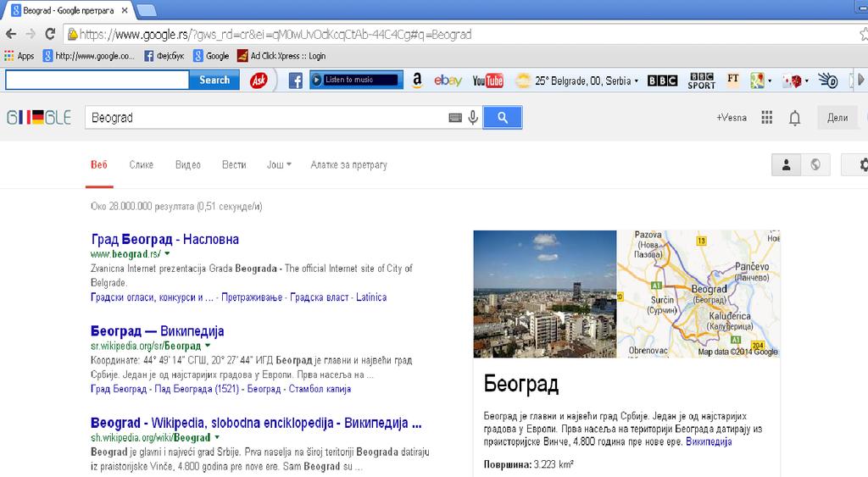This screenshot has height=477, width=868.
Task: Open Град Београд - Насловна result
Action: click(x=165, y=239)
